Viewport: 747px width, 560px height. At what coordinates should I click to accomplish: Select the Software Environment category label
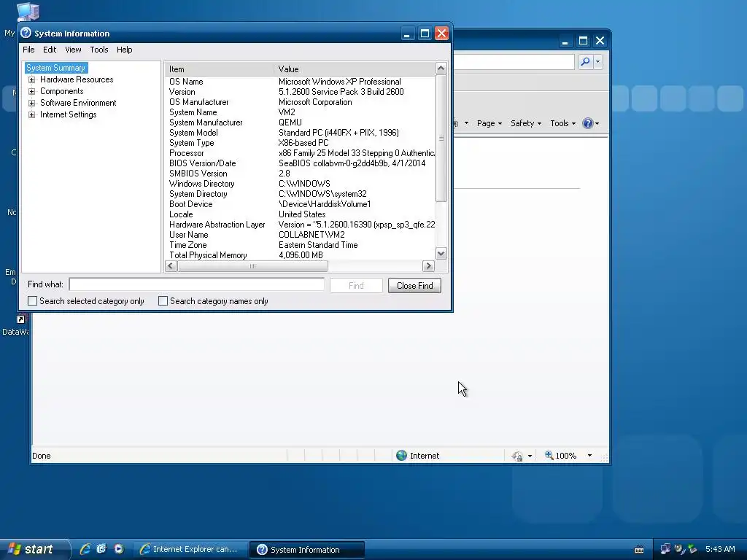(x=78, y=103)
